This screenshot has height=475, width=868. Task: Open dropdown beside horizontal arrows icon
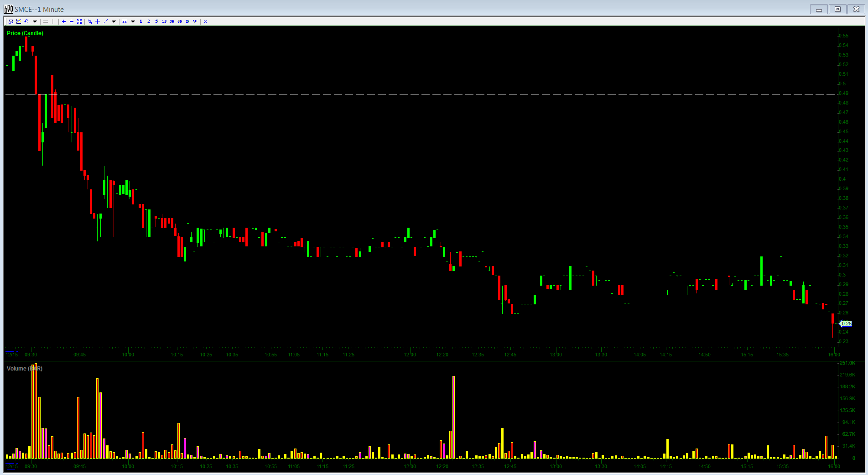[x=133, y=21]
